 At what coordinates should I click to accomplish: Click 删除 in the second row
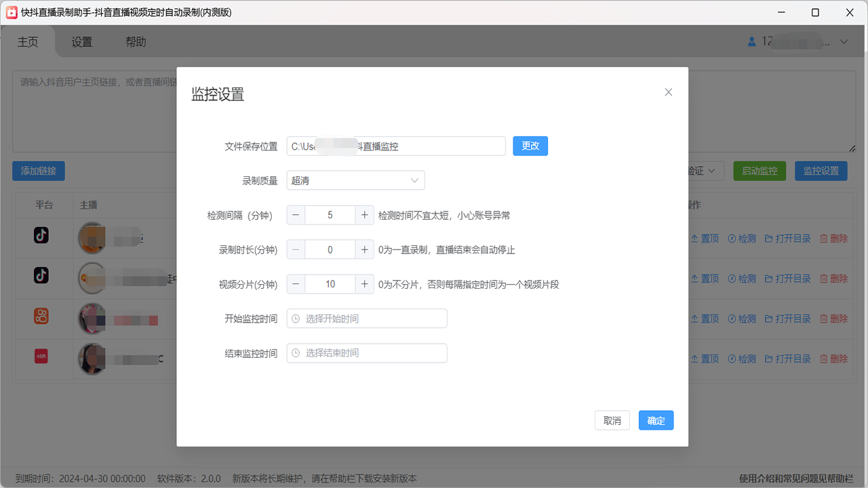pyautogui.click(x=834, y=279)
